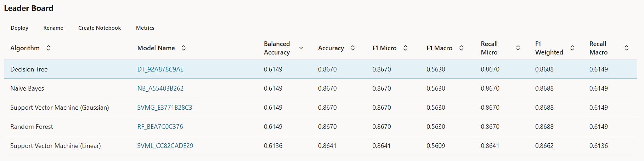This screenshot has height=161, width=644.
Task: Sort the Accuracy column arrows
Action: (x=353, y=48)
